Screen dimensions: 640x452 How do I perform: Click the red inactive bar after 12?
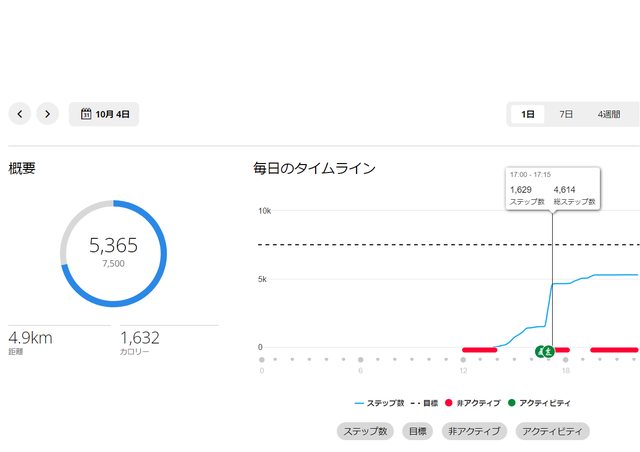click(480, 350)
